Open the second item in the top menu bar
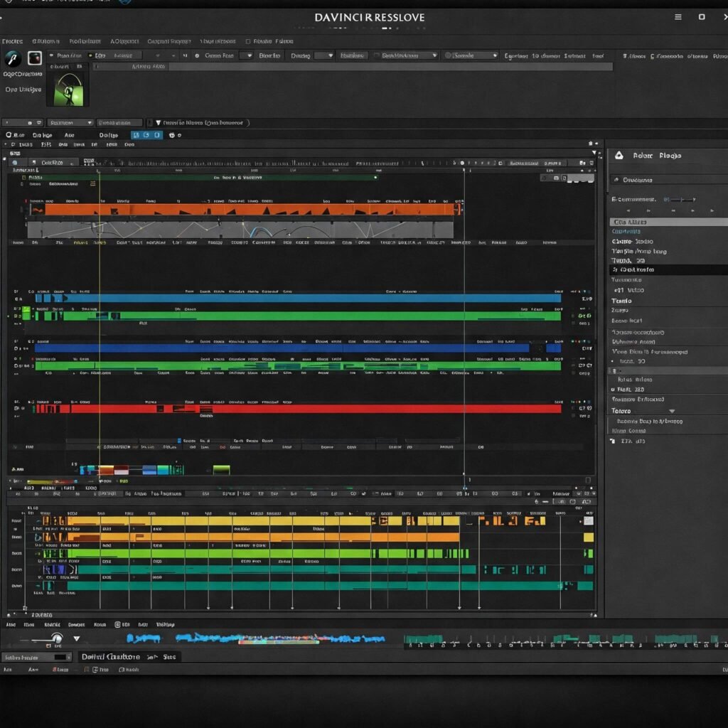728x728 pixels. tap(45, 41)
